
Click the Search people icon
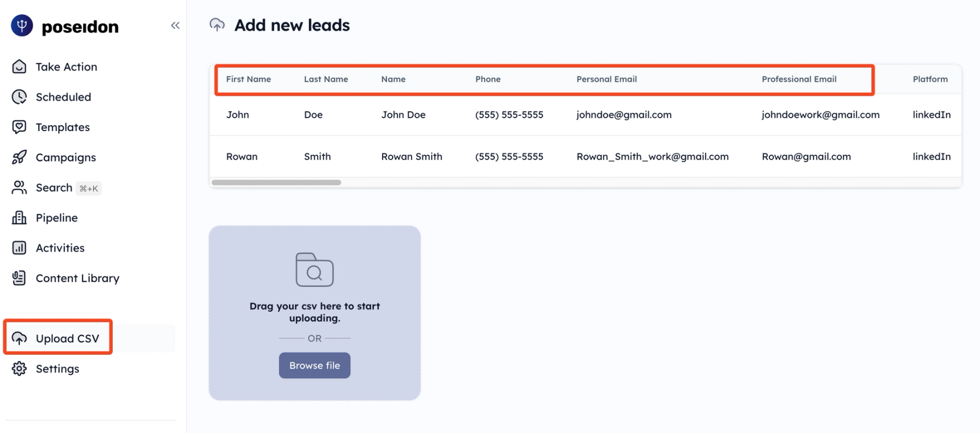(x=19, y=187)
